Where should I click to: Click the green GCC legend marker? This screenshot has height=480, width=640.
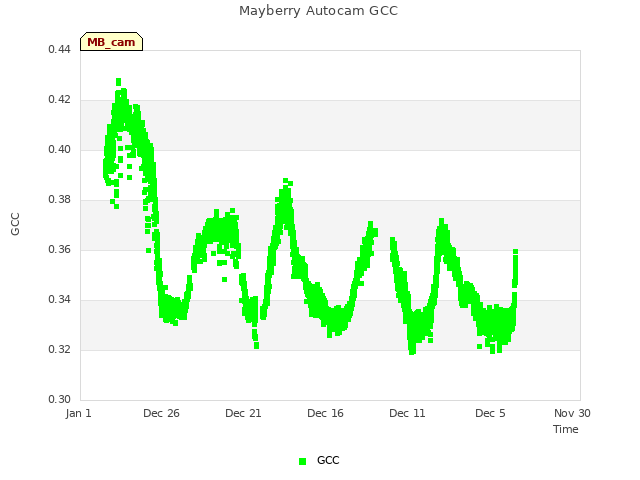click(302, 461)
